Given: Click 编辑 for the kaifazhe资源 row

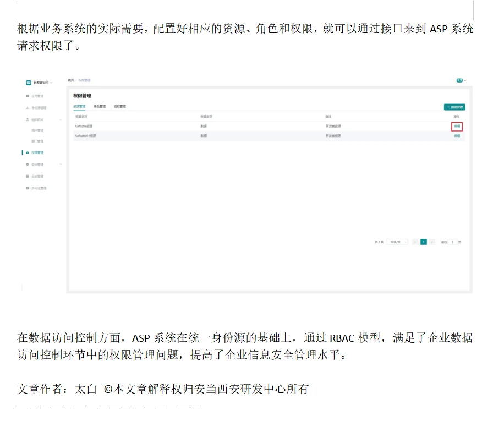Looking at the screenshot, I should click(x=456, y=125).
